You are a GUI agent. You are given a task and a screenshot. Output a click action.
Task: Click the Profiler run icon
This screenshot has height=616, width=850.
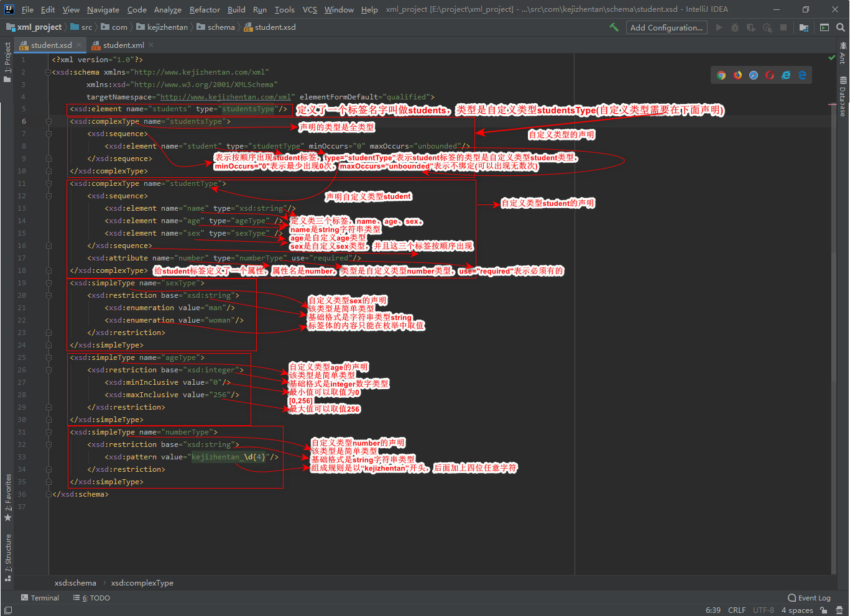click(x=767, y=27)
